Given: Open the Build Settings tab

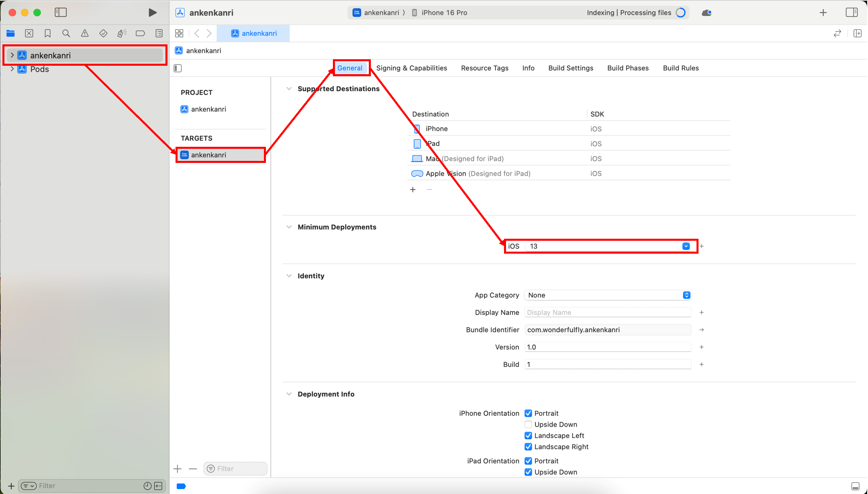Looking at the screenshot, I should [x=571, y=68].
